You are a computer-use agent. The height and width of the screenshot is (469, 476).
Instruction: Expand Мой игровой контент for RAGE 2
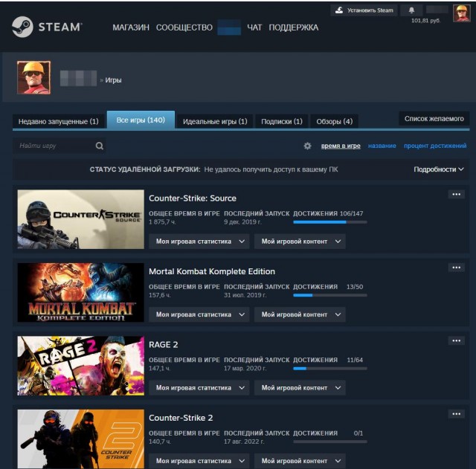300,388
